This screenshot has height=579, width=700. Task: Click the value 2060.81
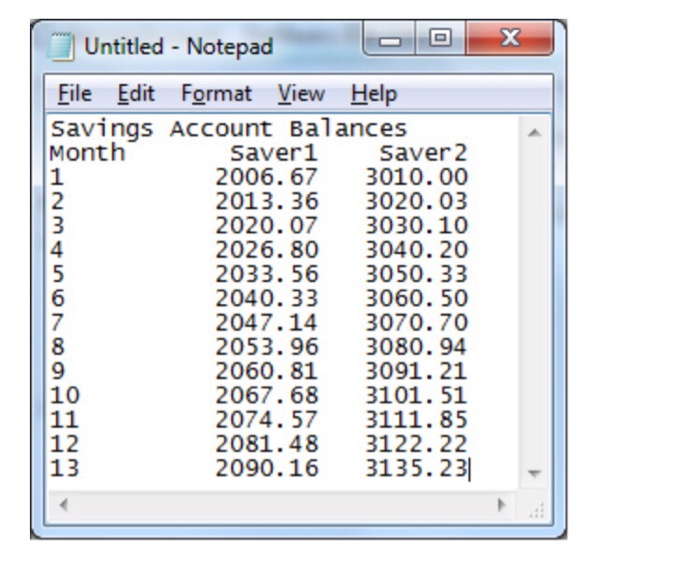[x=267, y=371]
